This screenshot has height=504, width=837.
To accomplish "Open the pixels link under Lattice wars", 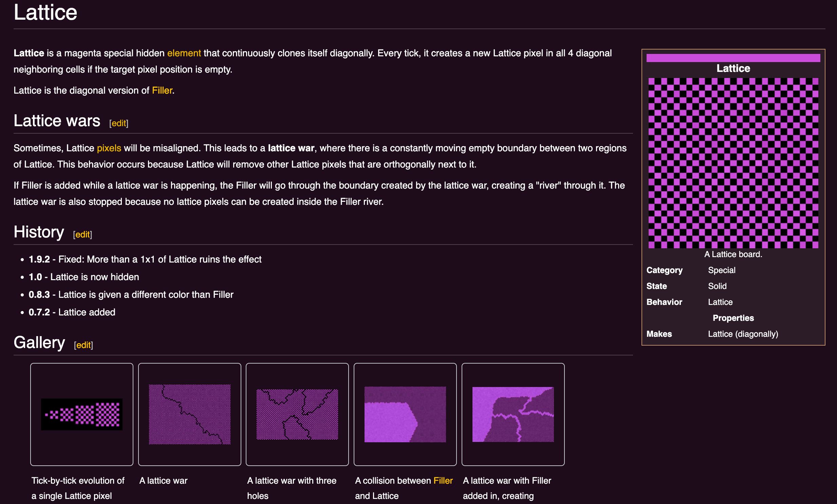I will point(109,148).
